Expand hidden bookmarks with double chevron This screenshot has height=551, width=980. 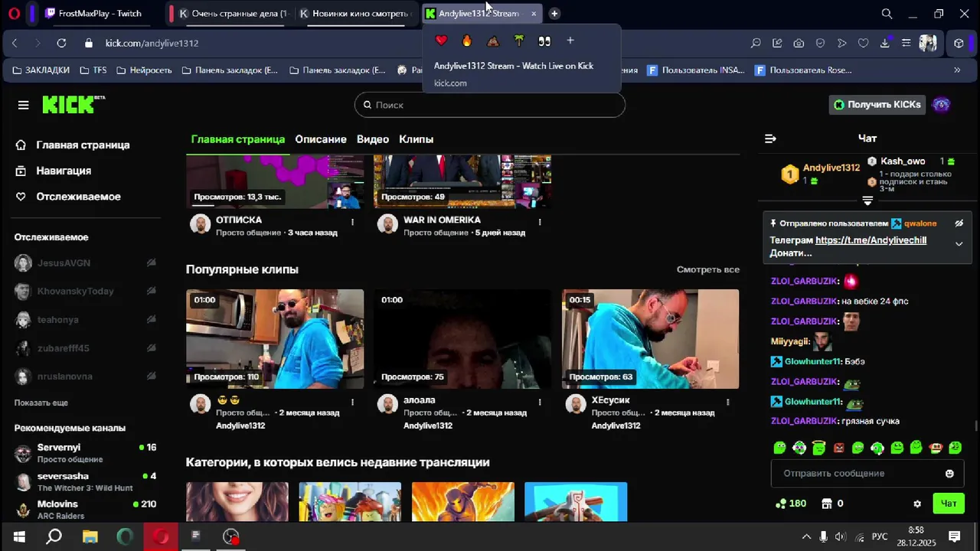(x=956, y=70)
